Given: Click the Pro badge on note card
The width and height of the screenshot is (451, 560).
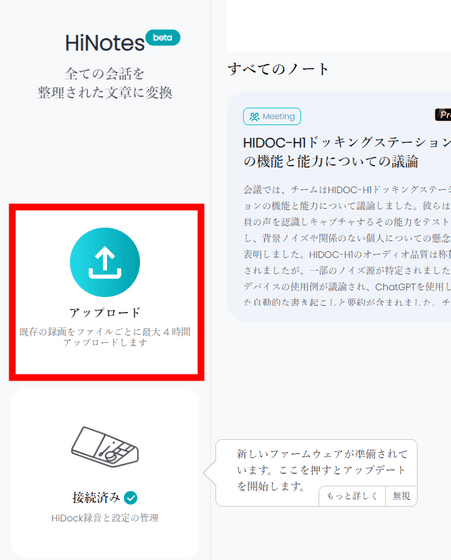Looking at the screenshot, I should pos(443,115).
